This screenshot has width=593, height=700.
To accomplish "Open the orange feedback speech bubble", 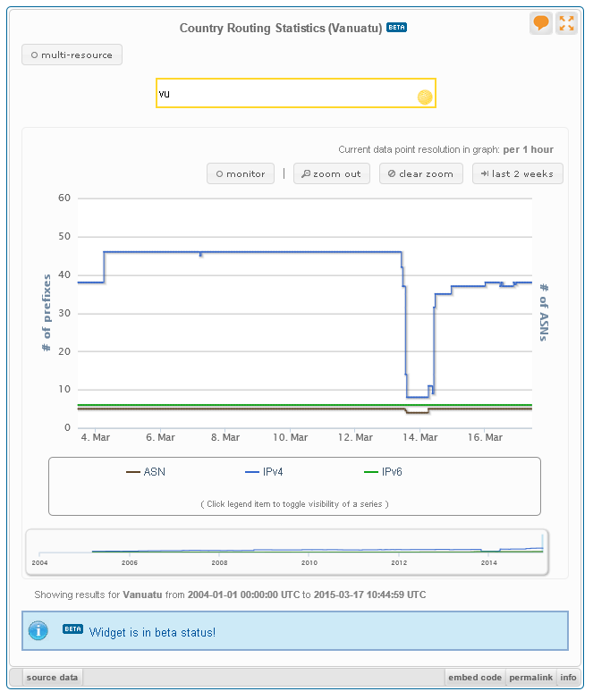I will click(541, 24).
